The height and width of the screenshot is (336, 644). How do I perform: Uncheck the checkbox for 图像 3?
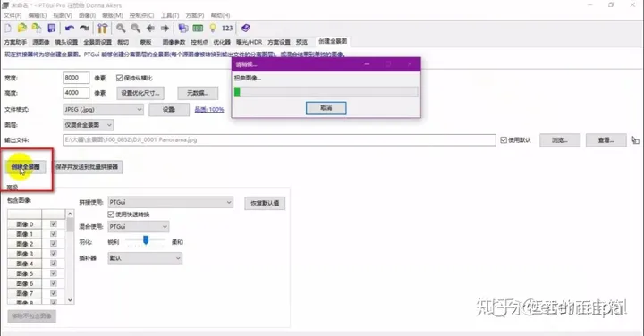click(x=54, y=254)
